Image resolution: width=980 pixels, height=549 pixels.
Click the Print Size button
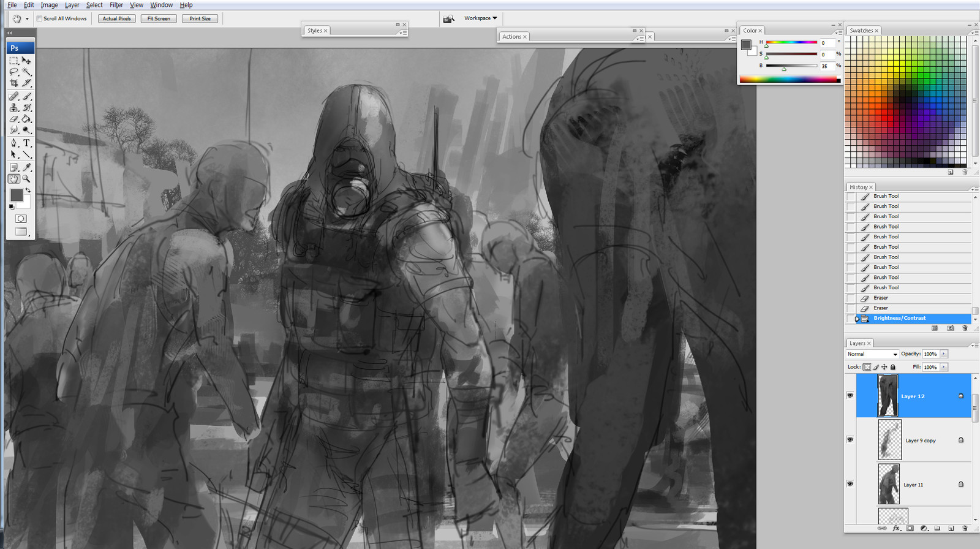(x=200, y=19)
